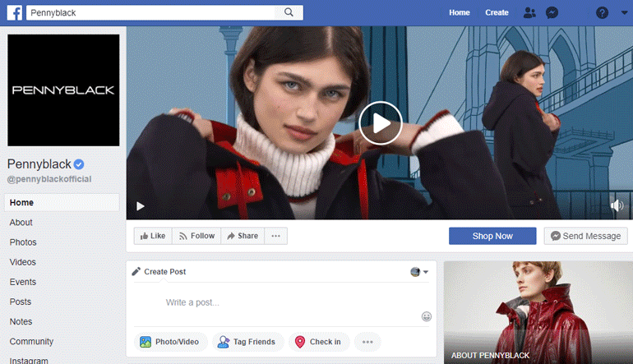Open About in the page sidebar
Image resolution: width=633 pixels, height=364 pixels.
[21, 223]
